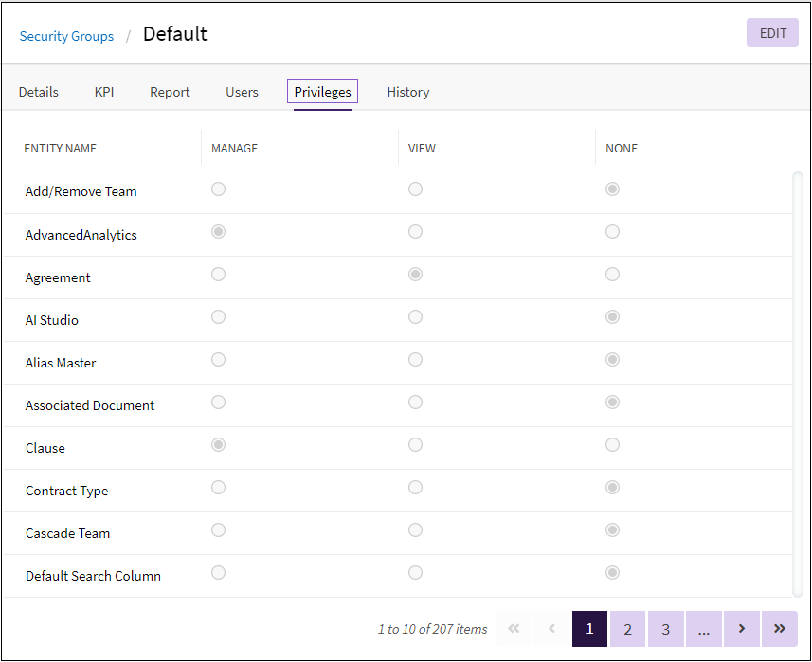This screenshot has height=662, width=812.
Task: Open the Details tab
Action: coord(39,92)
